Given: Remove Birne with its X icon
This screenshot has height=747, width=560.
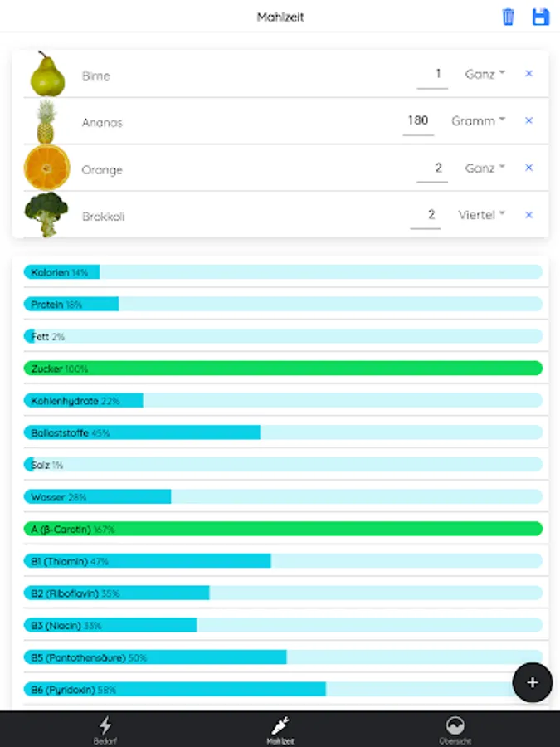Looking at the screenshot, I should 528,74.
